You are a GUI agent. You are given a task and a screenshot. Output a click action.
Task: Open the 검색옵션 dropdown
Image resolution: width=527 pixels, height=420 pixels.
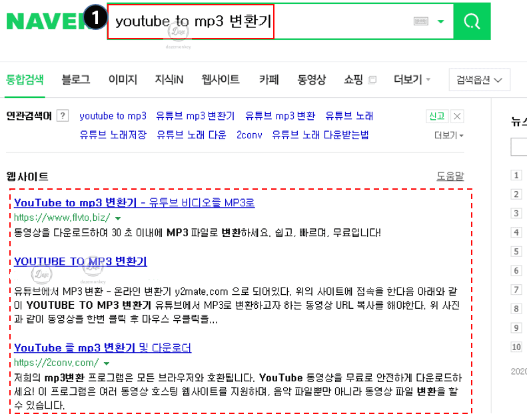coord(479,80)
